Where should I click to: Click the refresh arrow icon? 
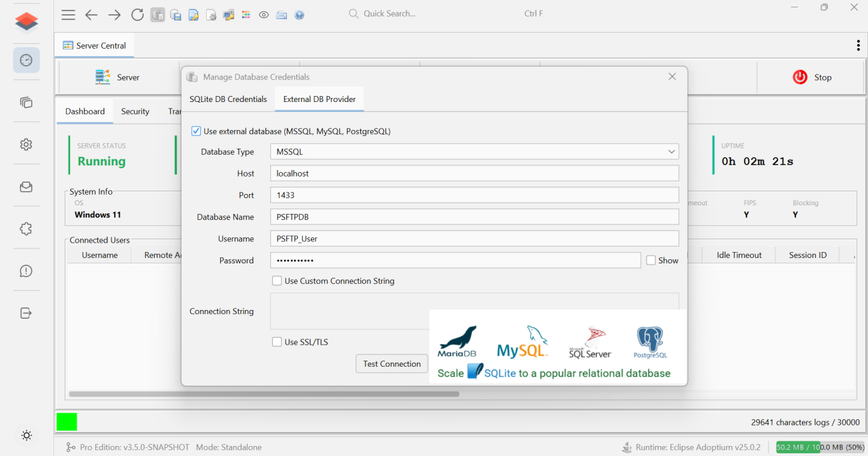coord(137,14)
